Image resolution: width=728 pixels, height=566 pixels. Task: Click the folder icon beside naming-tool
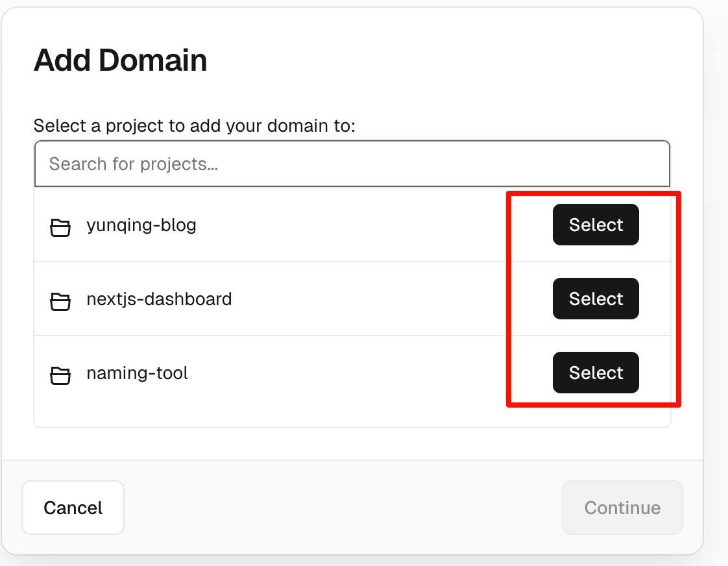pos(60,375)
